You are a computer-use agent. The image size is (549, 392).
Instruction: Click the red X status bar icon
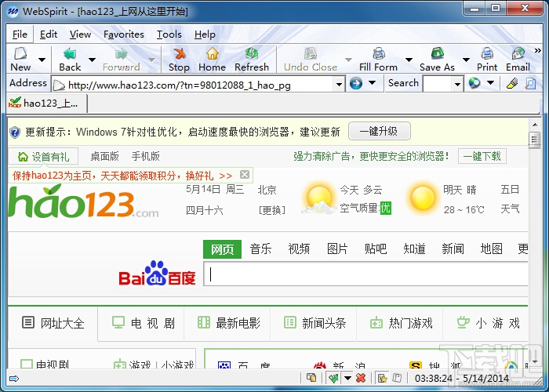361,378
